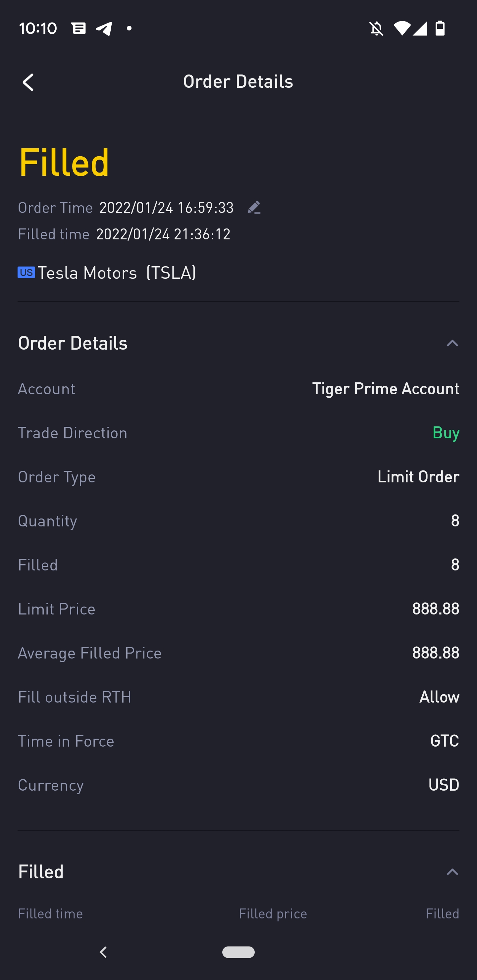Tap the muted bell icon in status bar
Viewport: 477px width, 980px height.
pyautogui.click(x=376, y=28)
